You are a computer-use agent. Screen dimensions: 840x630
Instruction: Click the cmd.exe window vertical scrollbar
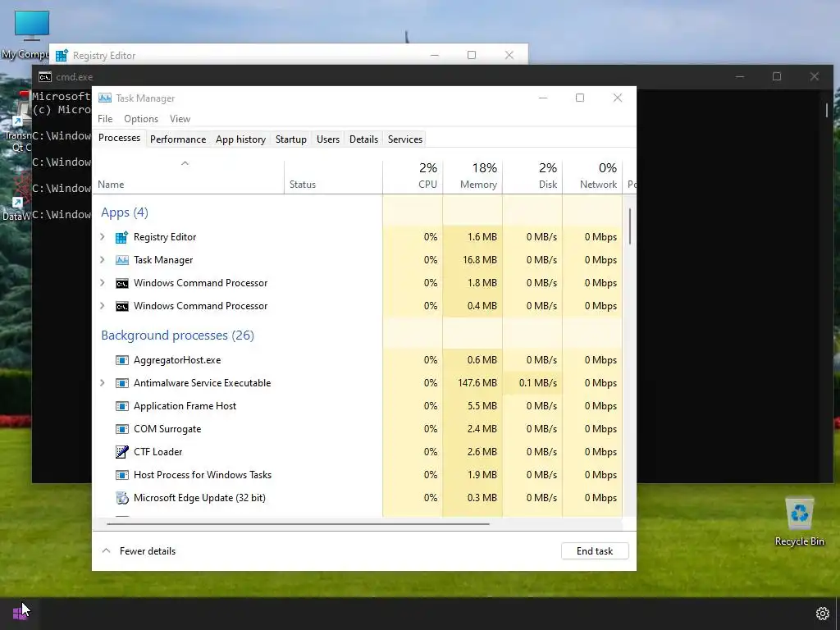(827, 111)
